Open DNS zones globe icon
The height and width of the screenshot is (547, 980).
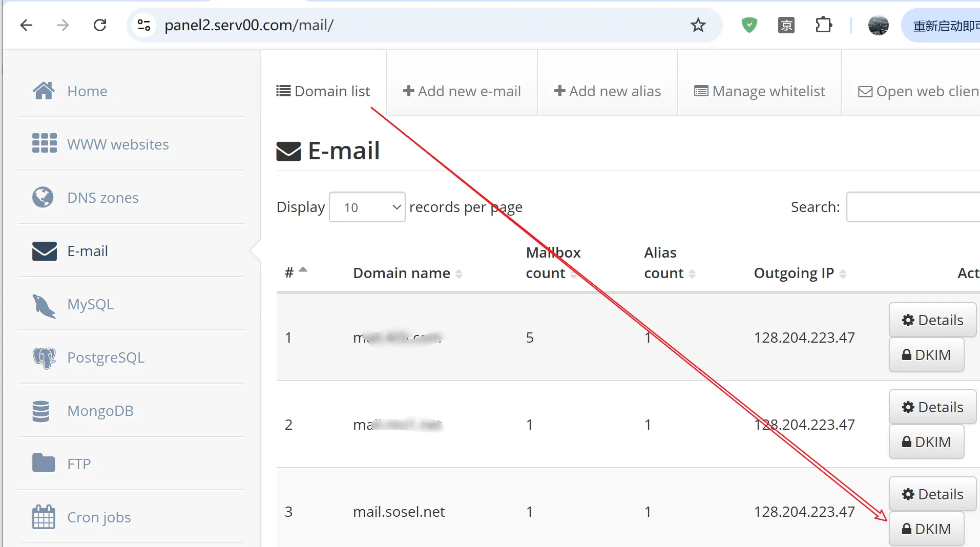coord(43,197)
